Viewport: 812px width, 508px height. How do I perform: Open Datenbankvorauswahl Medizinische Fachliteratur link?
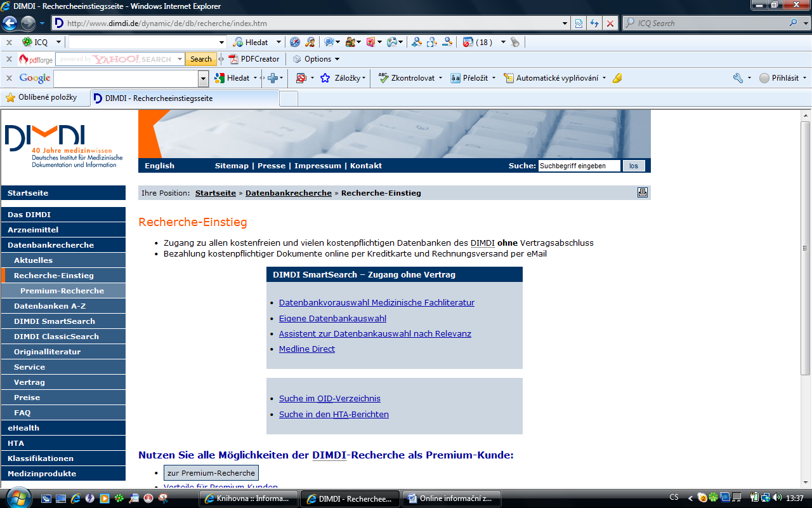coord(377,303)
